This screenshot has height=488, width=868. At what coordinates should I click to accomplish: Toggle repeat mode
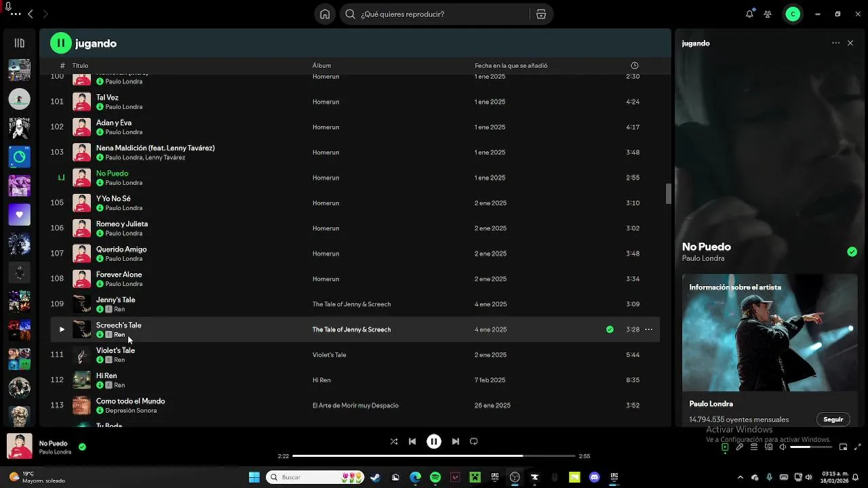tap(474, 441)
